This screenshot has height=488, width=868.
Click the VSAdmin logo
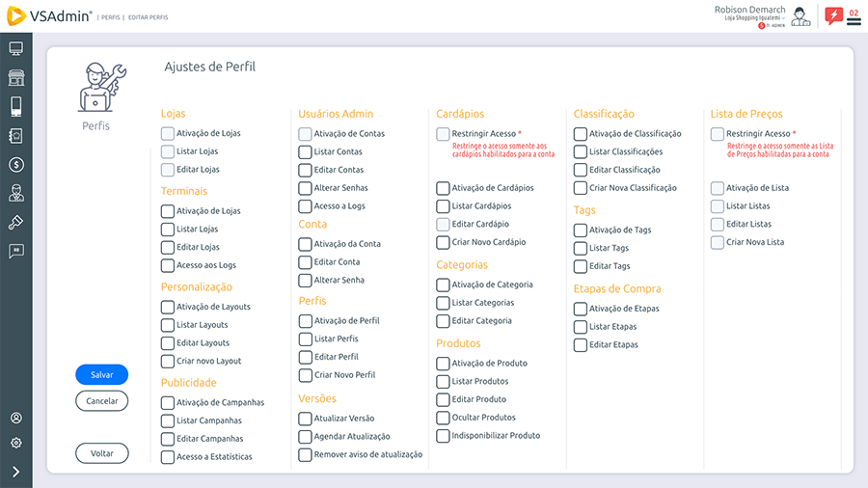click(49, 16)
